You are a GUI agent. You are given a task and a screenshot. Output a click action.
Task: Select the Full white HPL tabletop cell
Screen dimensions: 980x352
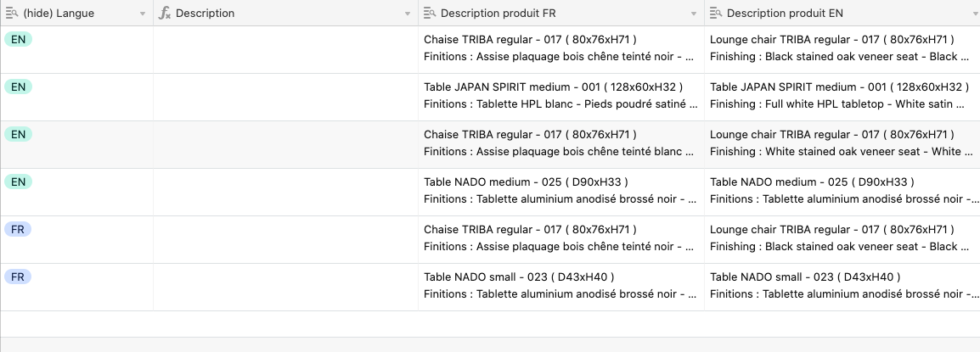pyautogui.click(x=841, y=97)
